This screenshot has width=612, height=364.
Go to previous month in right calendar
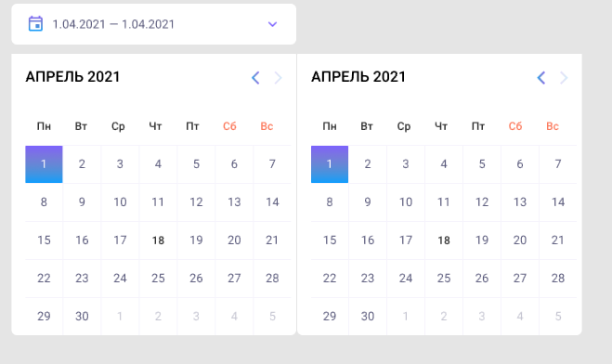541,78
